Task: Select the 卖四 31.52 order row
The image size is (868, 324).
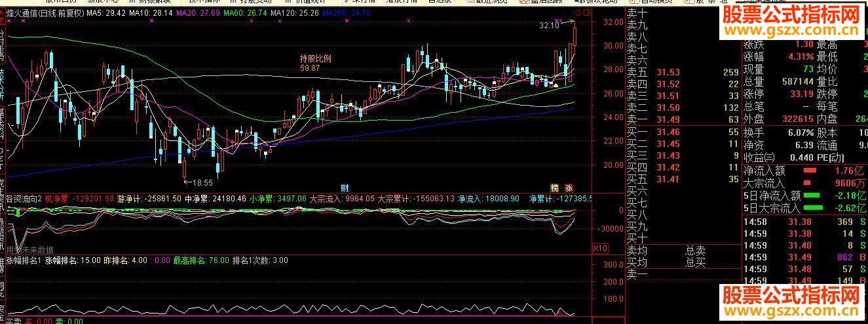Action: click(683, 84)
